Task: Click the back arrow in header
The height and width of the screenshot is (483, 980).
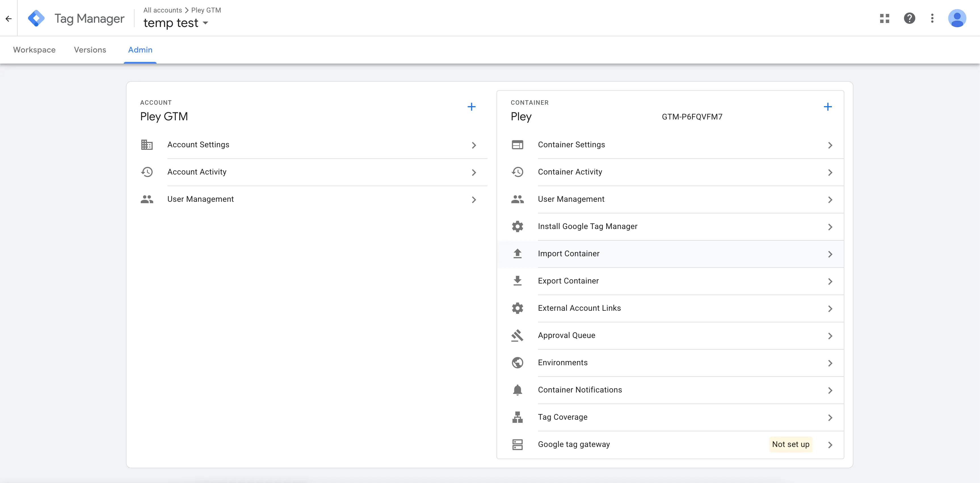Action: (8, 18)
